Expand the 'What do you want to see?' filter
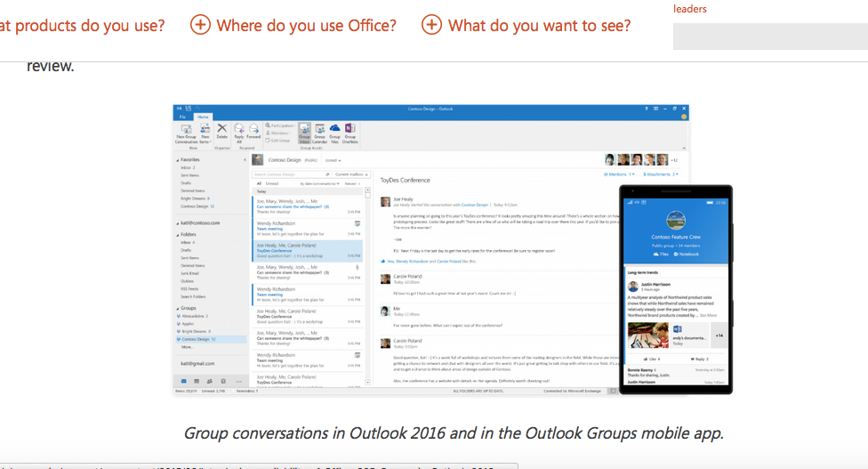This screenshot has height=469, width=868. coord(526,25)
